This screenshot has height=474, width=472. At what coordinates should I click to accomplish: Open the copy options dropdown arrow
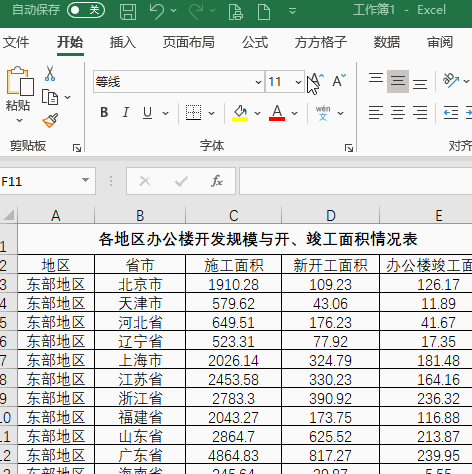click(x=67, y=97)
